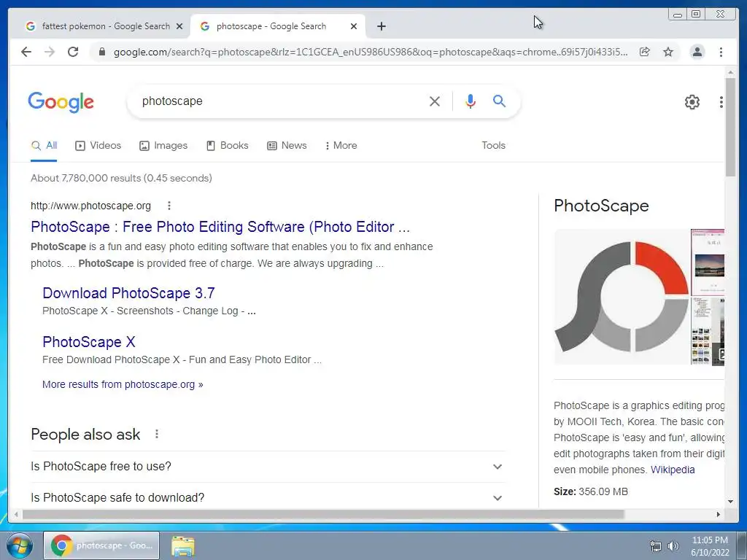This screenshot has height=560, width=747.
Task: Reload the page with the refresh icon
Action: tap(73, 52)
